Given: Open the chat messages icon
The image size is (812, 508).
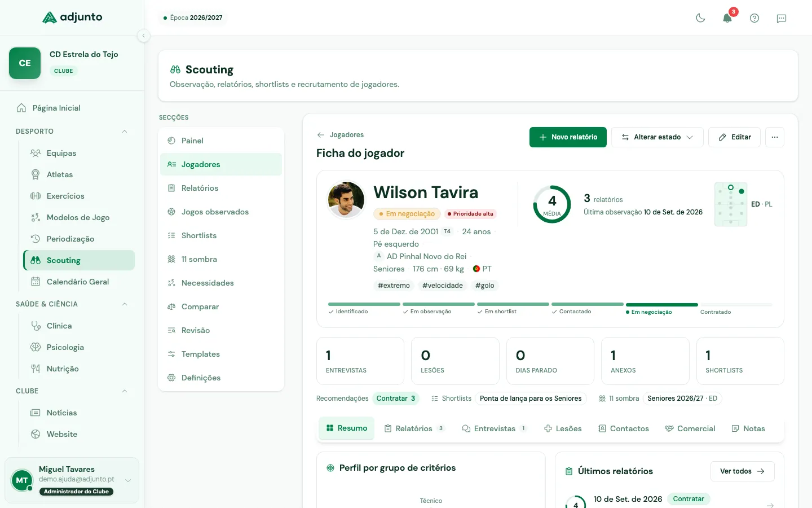Looking at the screenshot, I should 782,18.
